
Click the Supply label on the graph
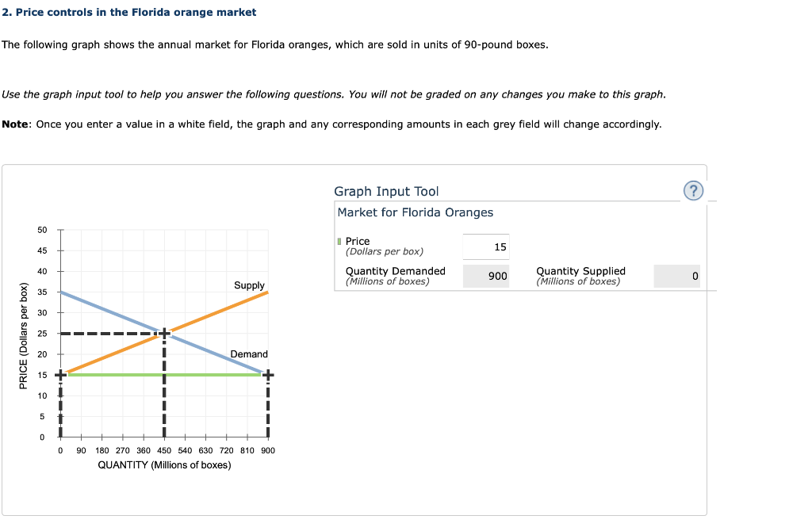(x=249, y=285)
